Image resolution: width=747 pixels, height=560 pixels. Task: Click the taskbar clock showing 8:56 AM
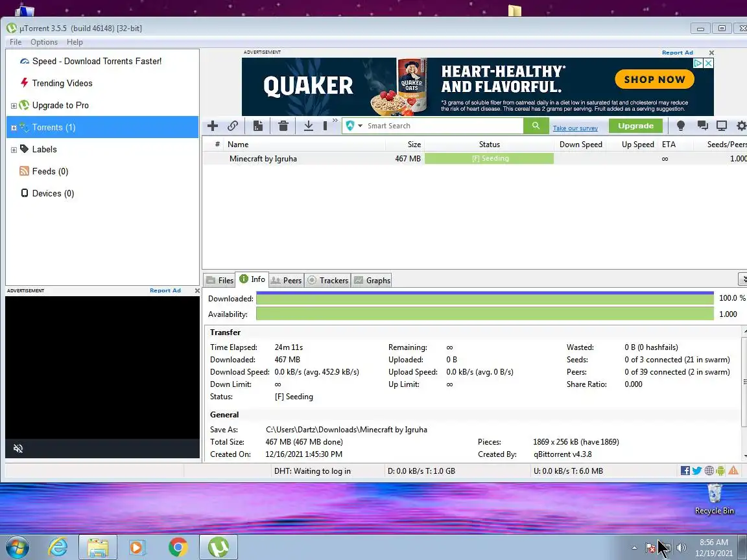click(714, 548)
